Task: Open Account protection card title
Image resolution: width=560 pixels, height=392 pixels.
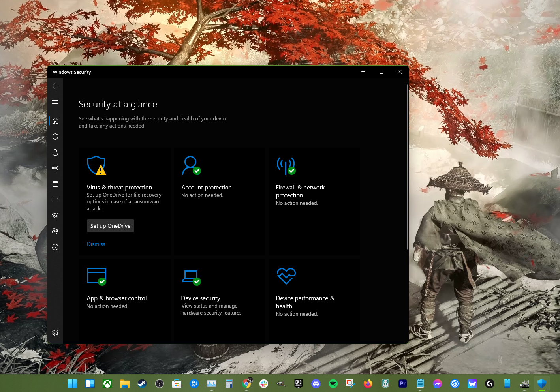Action: (x=207, y=188)
